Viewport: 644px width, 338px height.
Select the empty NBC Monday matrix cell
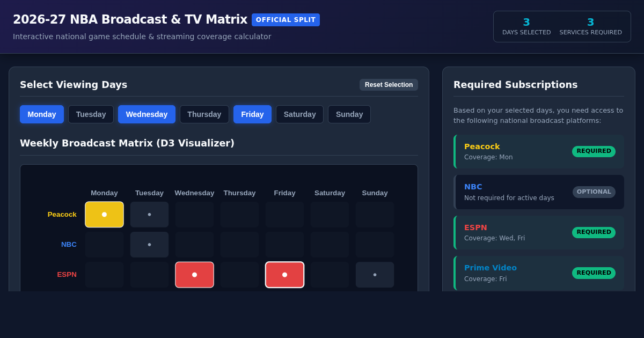pos(104,245)
